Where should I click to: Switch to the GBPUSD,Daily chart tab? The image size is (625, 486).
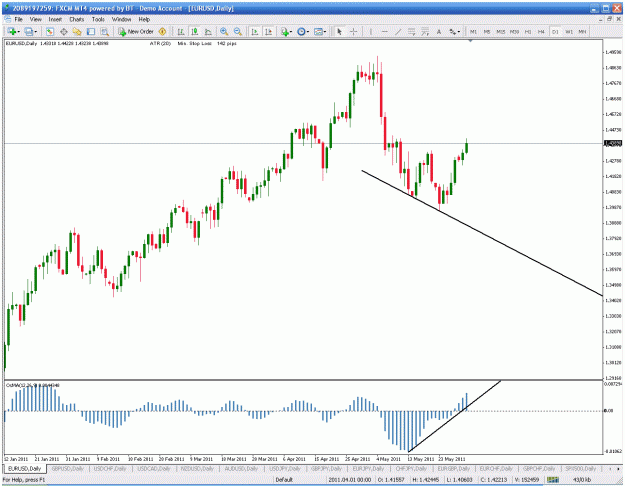(68, 468)
